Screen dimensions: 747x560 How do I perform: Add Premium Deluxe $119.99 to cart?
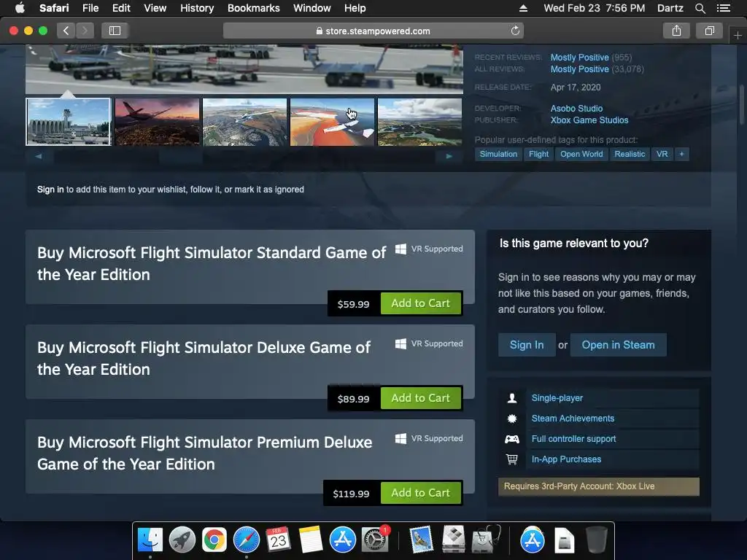pyautogui.click(x=421, y=493)
